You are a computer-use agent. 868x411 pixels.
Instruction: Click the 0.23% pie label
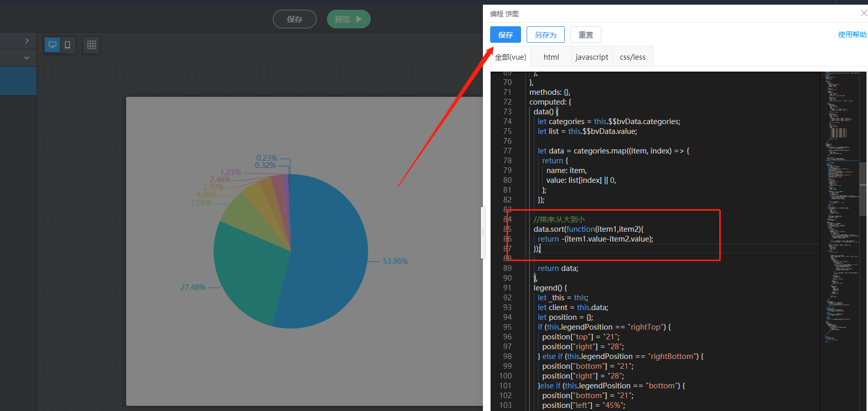pyautogui.click(x=267, y=158)
